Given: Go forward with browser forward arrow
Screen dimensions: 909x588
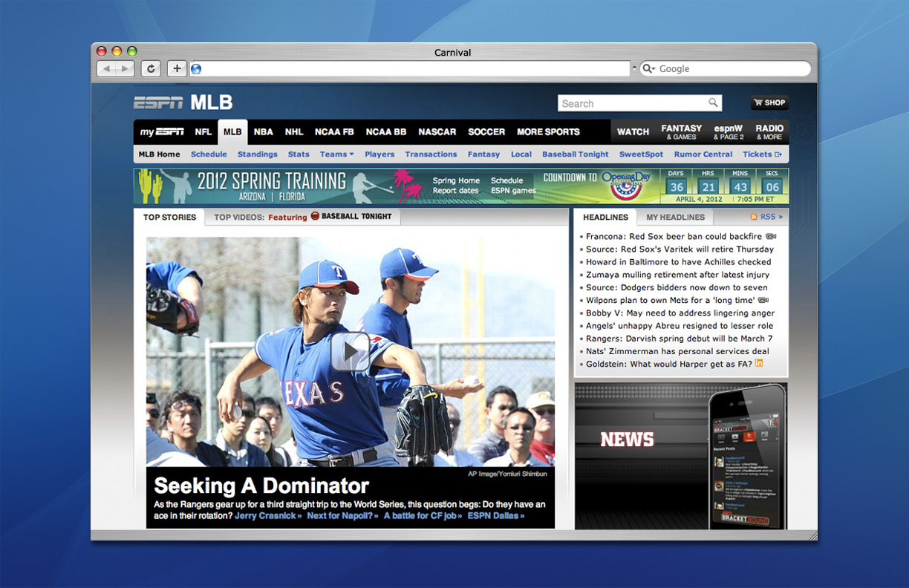Looking at the screenshot, I should tap(125, 68).
